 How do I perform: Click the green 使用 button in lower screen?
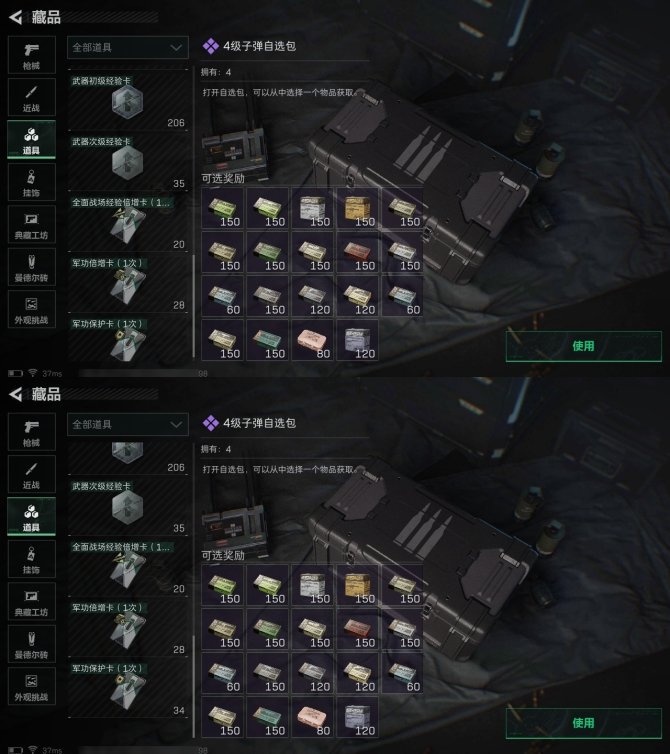click(x=583, y=723)
